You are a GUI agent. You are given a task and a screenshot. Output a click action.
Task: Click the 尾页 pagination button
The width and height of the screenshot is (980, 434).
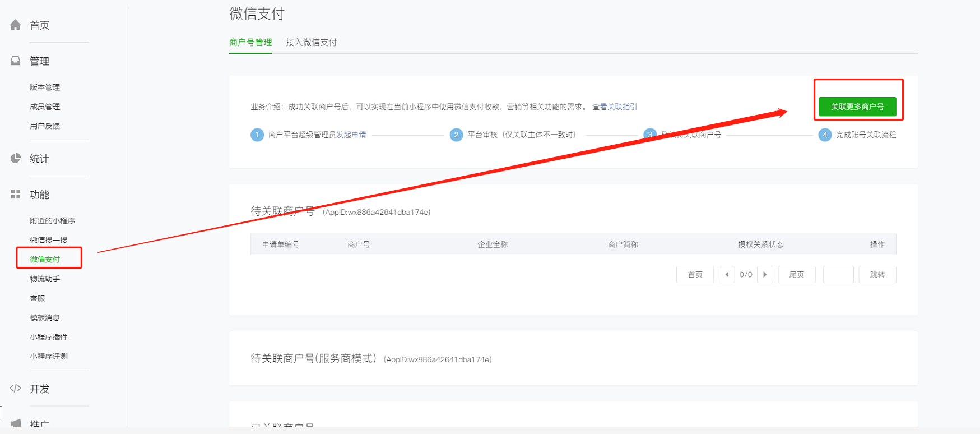[x=797, y=275]
